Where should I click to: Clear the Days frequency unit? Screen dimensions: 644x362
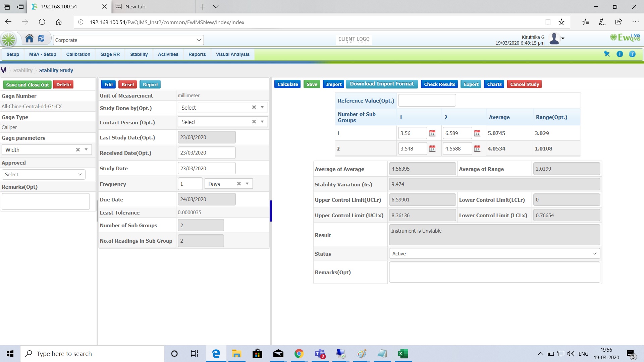pos(239,184)
